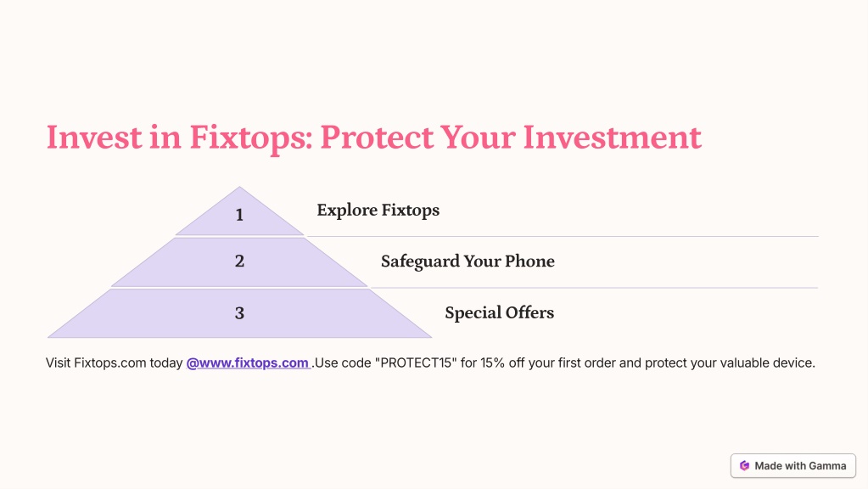
Task: Click the divider line under Explore Fixtops
Action: pos(563,237)
